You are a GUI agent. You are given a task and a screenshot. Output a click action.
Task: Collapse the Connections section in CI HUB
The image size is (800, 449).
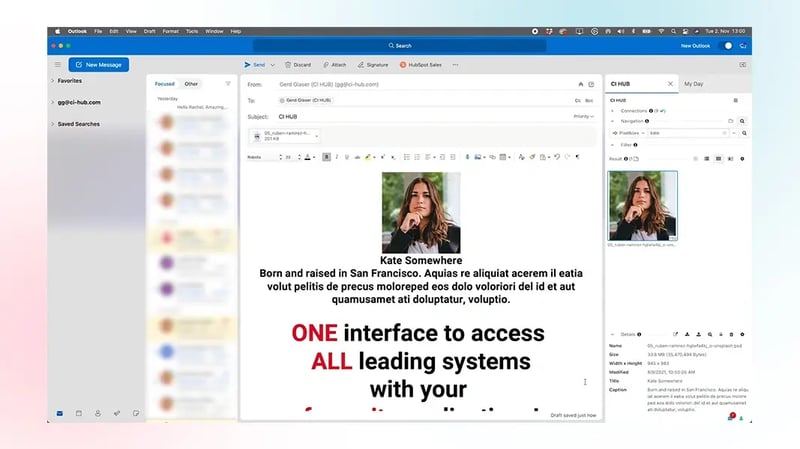point(613,110)
